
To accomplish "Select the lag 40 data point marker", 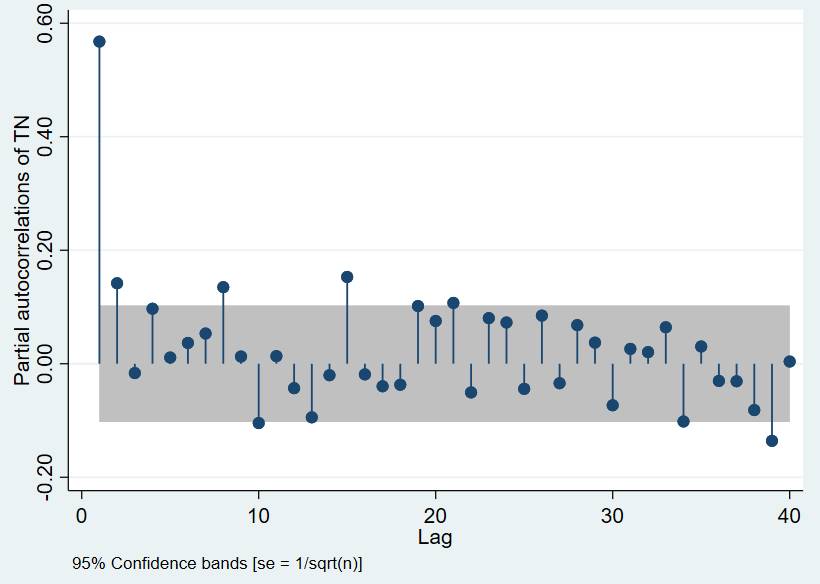I will tap(789, 362).
